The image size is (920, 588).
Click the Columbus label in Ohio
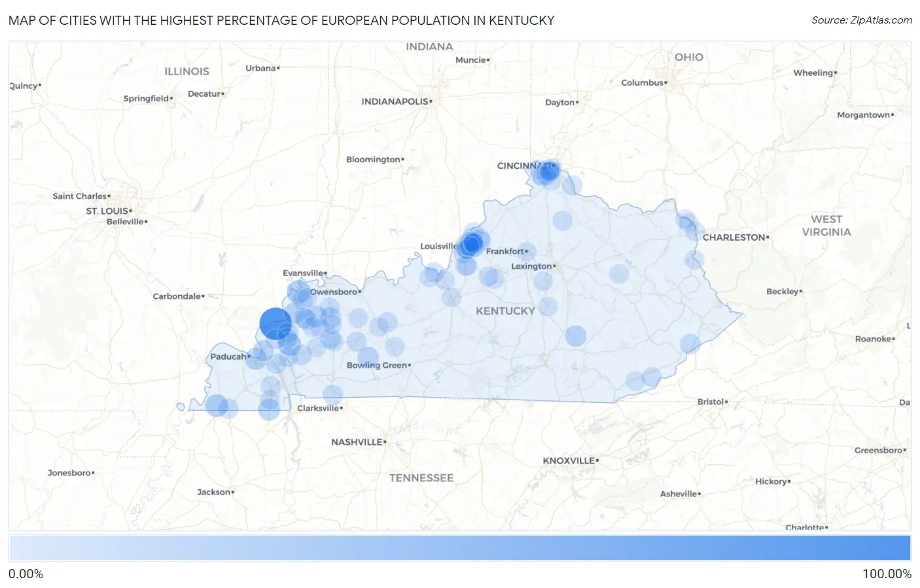point(643,82)
